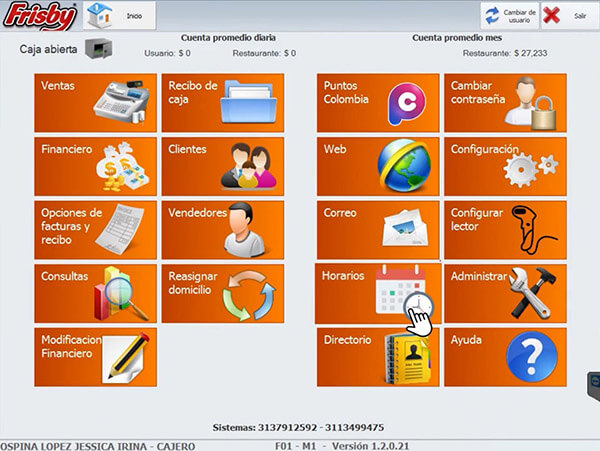The height and width of the screenshot is (451, 600).
Task: Open the Financiero money bags tile
Action: (x=96, y=167)
